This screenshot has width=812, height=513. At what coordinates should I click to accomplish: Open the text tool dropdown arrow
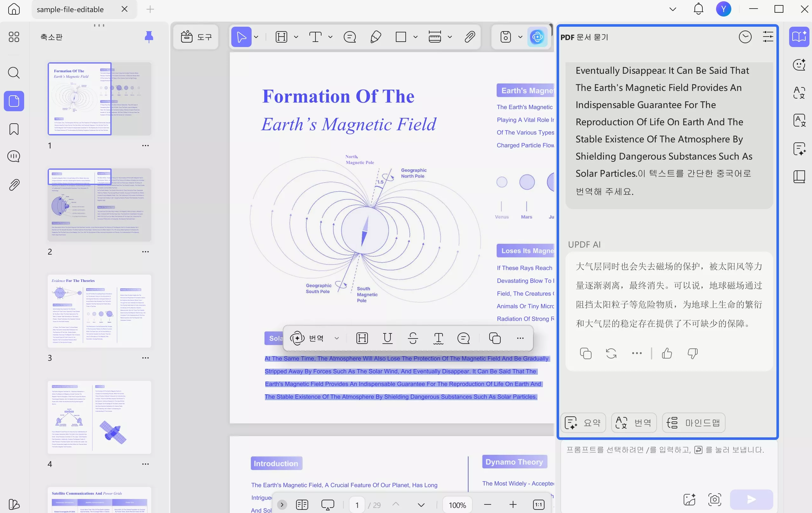[330, 37]
